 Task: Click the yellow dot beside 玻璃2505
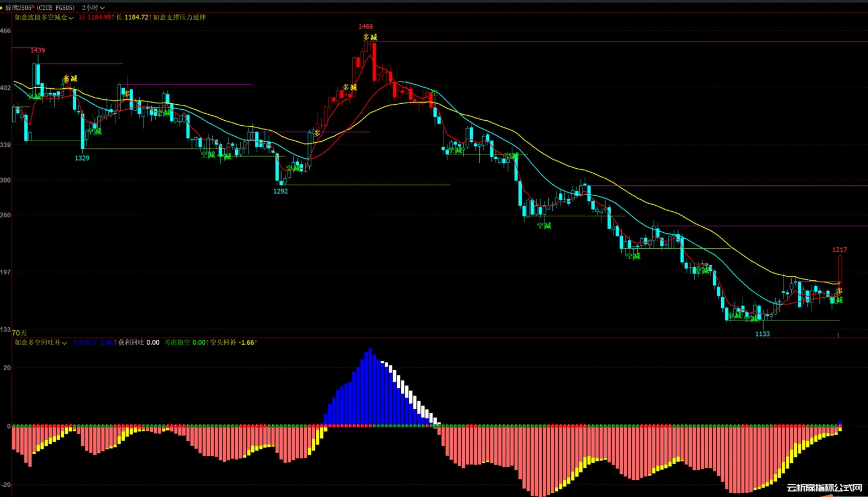2,8
